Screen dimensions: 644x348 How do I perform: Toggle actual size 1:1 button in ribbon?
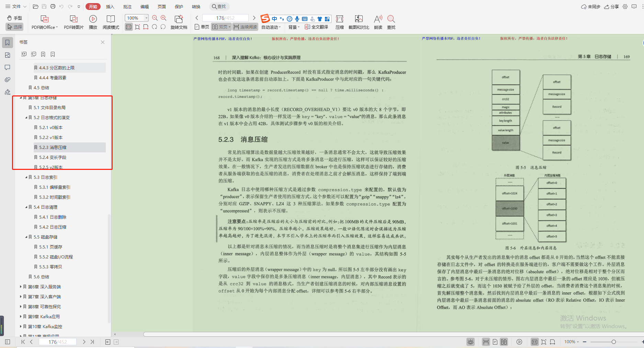tap(129, 27)
